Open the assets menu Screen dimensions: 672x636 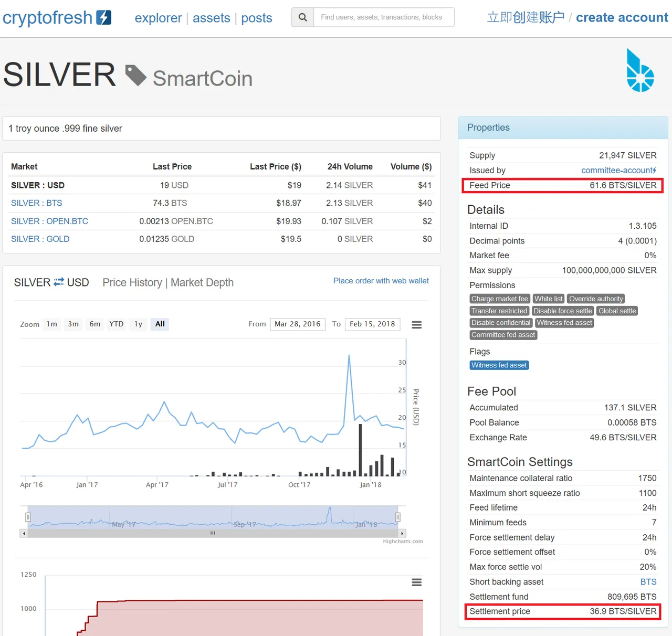click(x=212, y=18)
